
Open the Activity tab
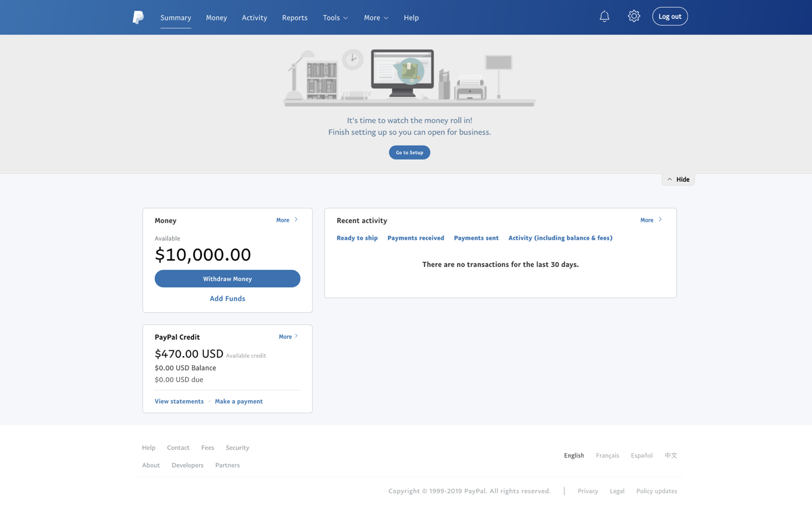pyautogui.click(x=254, y=17)
